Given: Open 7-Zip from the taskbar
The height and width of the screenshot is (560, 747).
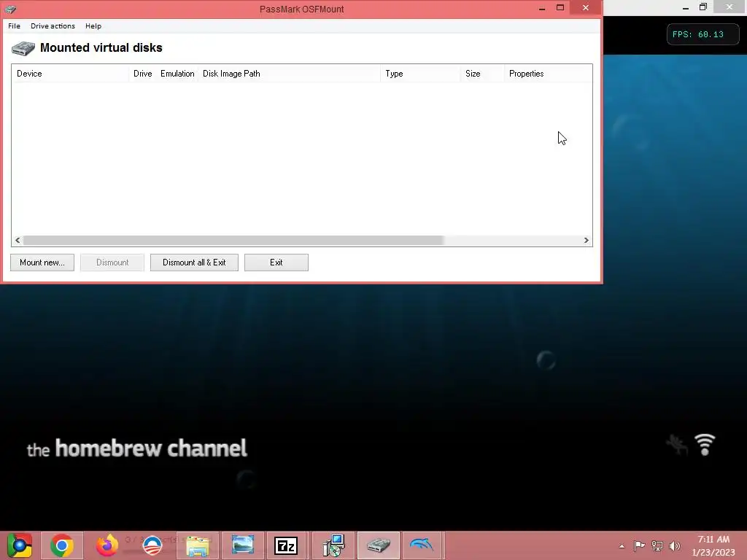Looking at the screenshot, I should 286,545.
